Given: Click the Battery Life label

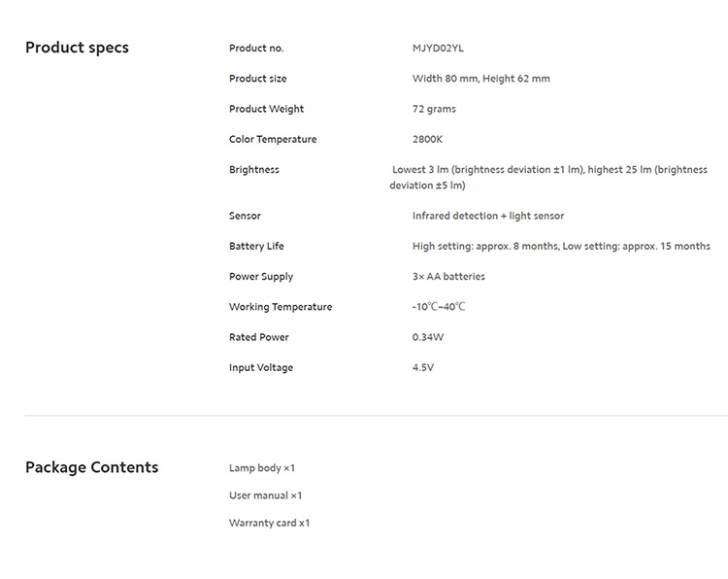Looking at the screenshot, I should tap(256, 246).
